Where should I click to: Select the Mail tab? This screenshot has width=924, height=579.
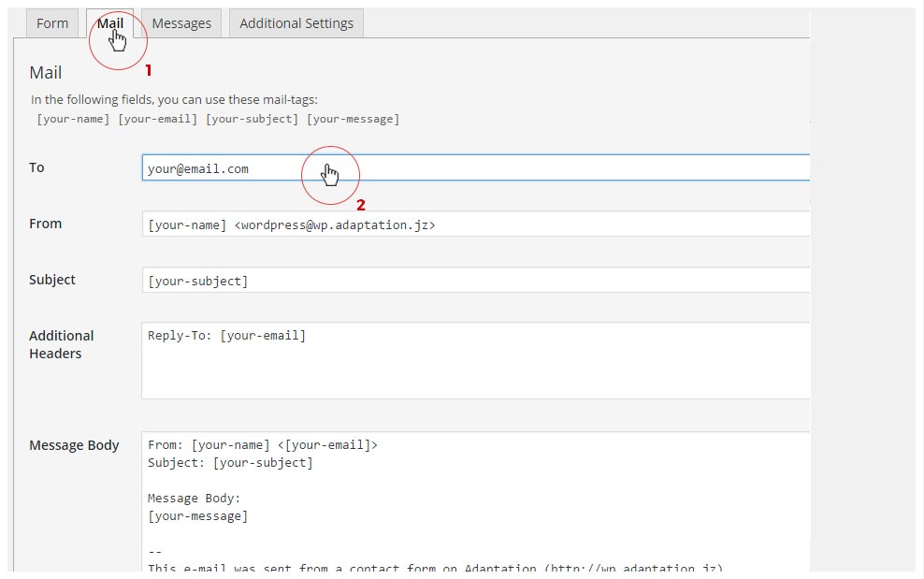pyautogui.click(x=109, y=23)
